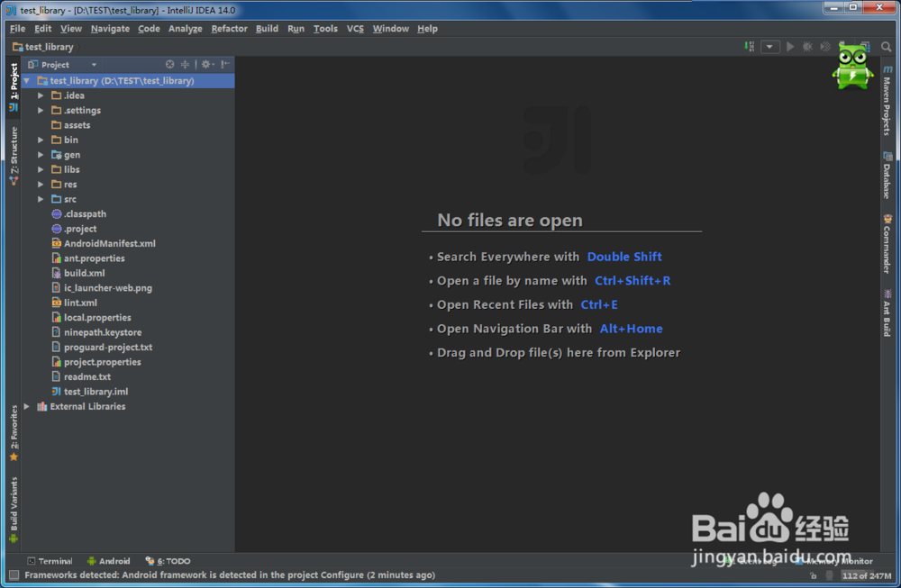
Task: Open the 6: TODO tool window
Action: tap(168, 561)
